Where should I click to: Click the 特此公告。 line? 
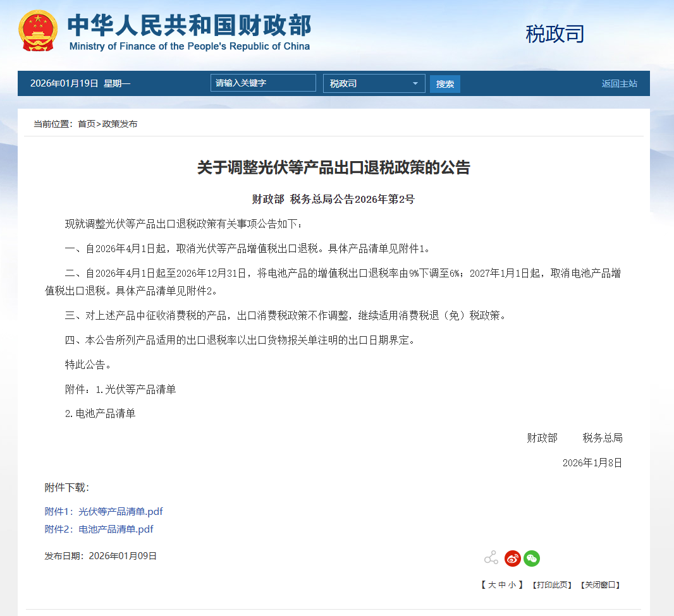coord(88,365)
